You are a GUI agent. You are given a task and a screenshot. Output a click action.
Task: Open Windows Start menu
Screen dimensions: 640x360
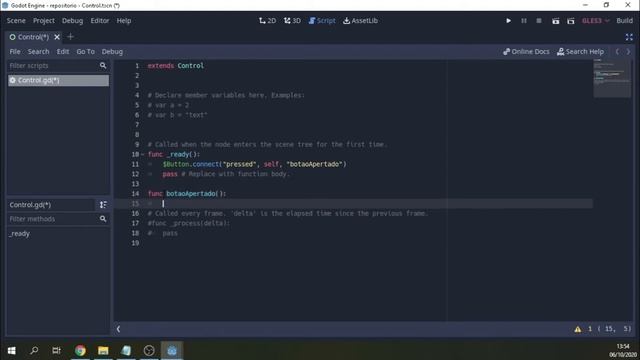[11, 351]
